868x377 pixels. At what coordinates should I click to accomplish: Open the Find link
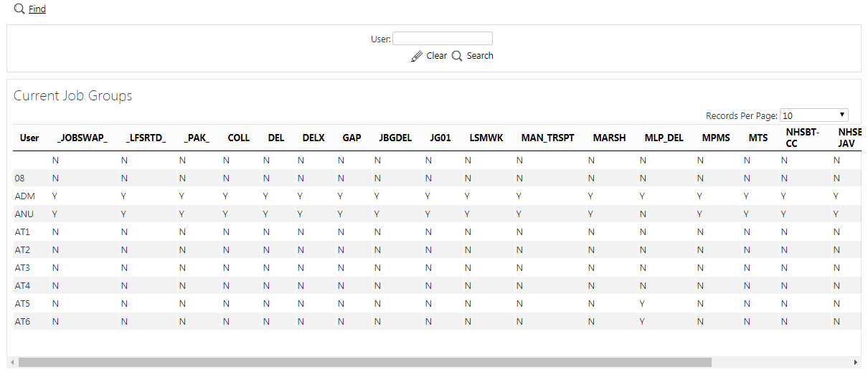[37, 9]
